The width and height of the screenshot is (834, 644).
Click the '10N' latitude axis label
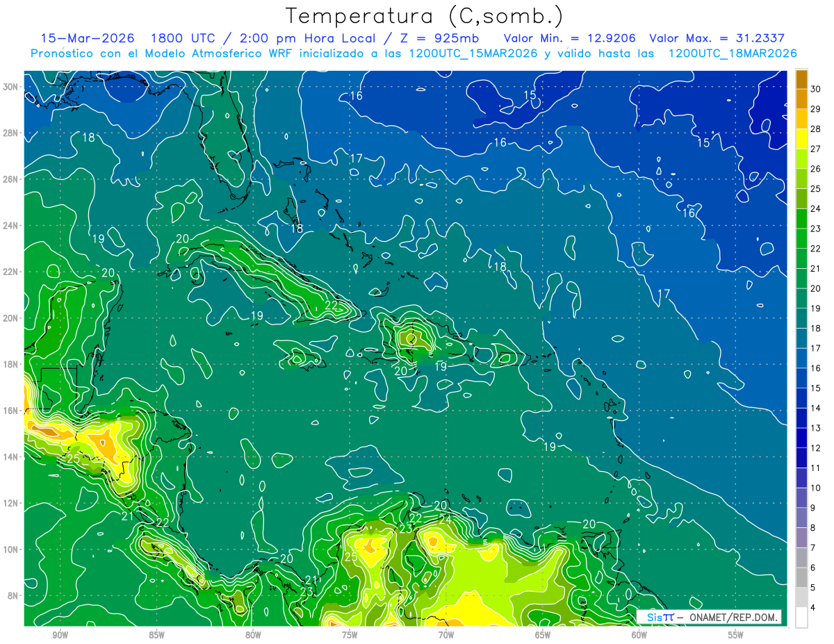click(10, 550)
